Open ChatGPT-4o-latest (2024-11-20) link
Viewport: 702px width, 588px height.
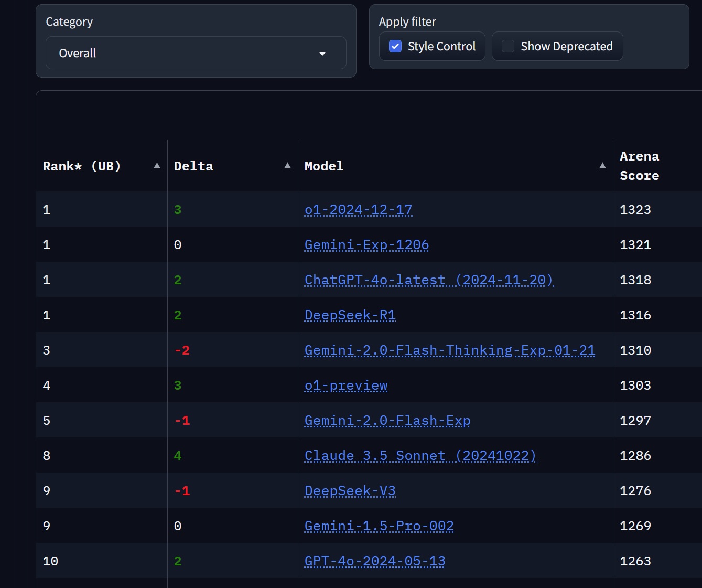[x=429, y=280]
